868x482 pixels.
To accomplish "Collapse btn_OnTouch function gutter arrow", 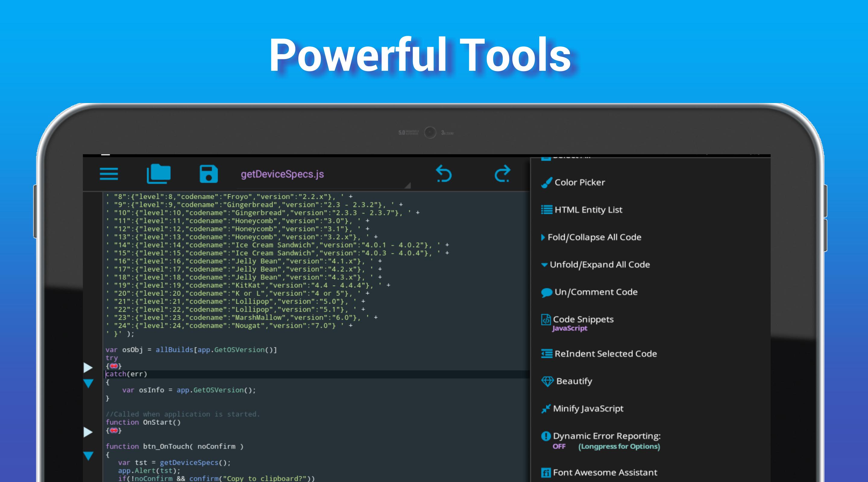I will coord(88,456).
